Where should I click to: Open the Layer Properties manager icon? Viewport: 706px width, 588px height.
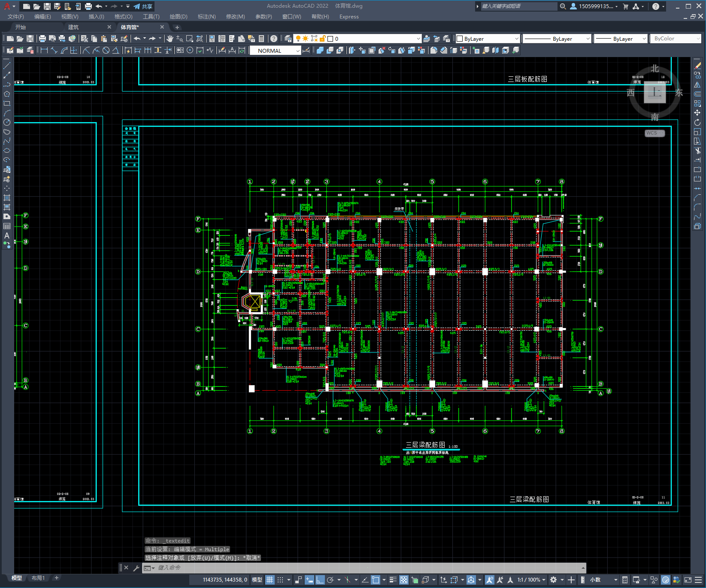click(288, 39)
